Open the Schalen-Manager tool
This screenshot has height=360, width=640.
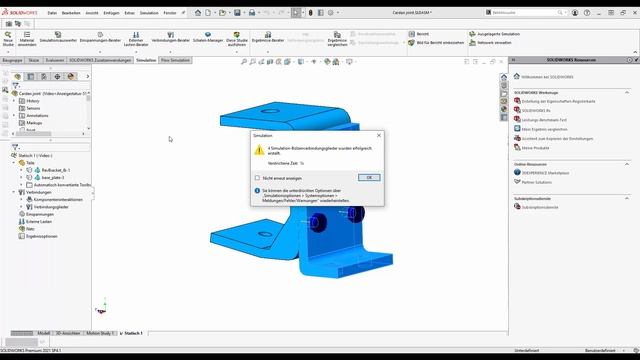(x=208, y=37)
